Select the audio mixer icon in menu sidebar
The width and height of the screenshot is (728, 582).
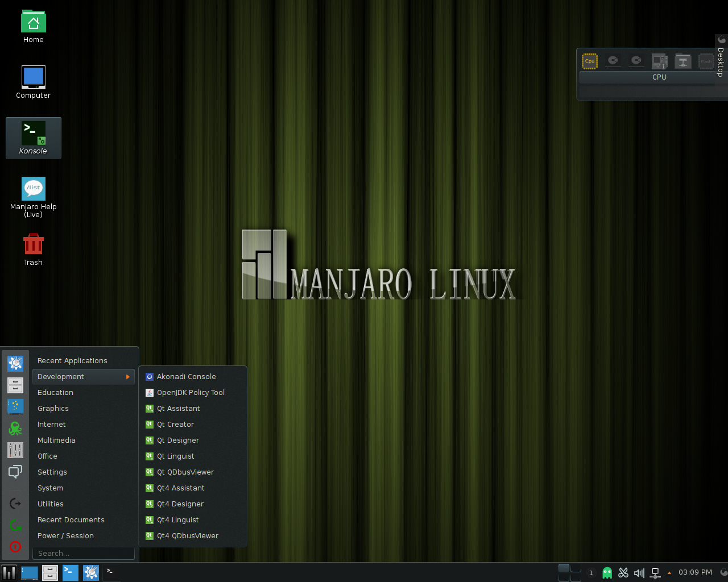15,450
